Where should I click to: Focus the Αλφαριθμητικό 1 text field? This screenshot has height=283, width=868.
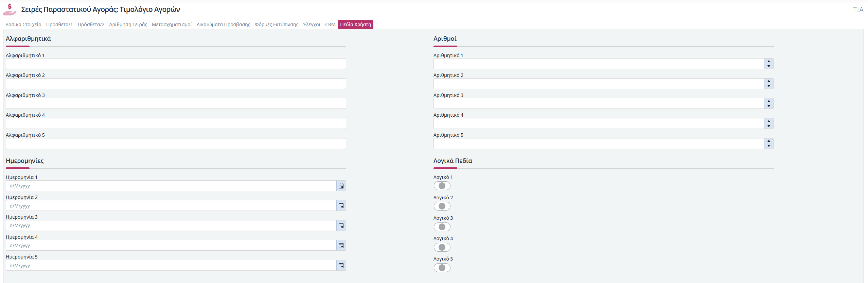click(176, 64)
